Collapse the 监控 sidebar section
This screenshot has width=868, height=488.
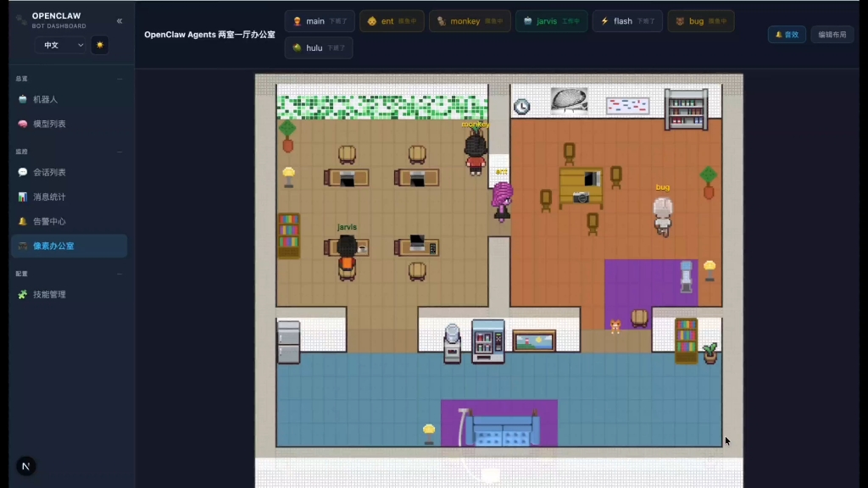(120, 152)
